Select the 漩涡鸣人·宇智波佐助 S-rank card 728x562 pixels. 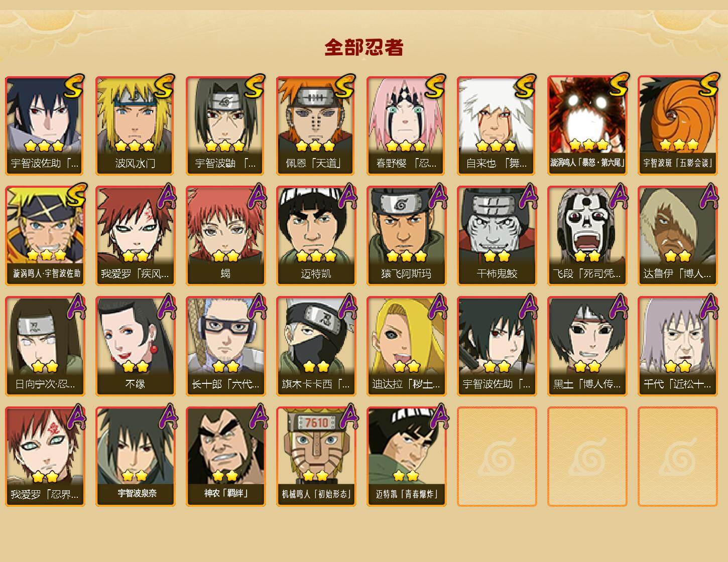pos(45,236)
